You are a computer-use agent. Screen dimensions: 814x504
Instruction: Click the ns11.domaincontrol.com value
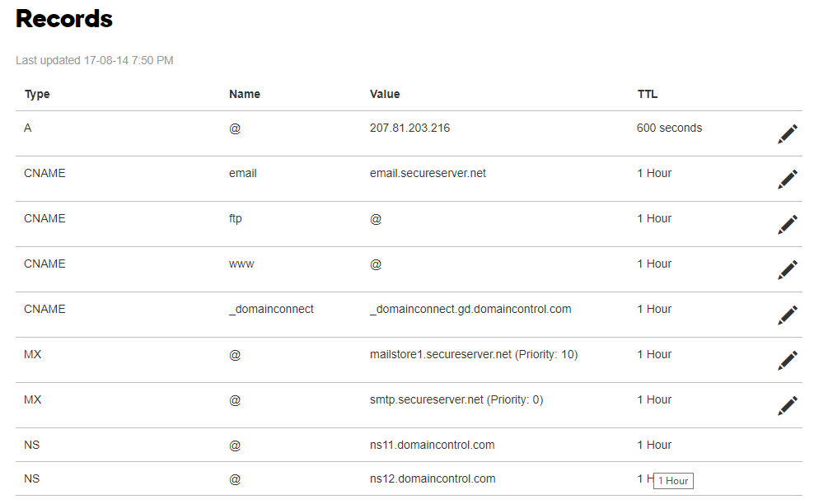(x=432, y=445)
